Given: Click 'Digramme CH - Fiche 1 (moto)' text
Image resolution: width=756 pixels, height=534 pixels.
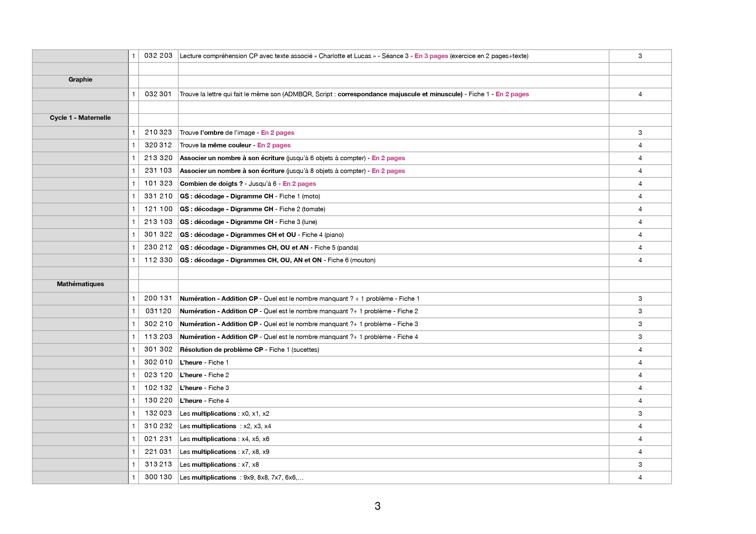Looking at the screenshot, I should click(x=275, y=196).
